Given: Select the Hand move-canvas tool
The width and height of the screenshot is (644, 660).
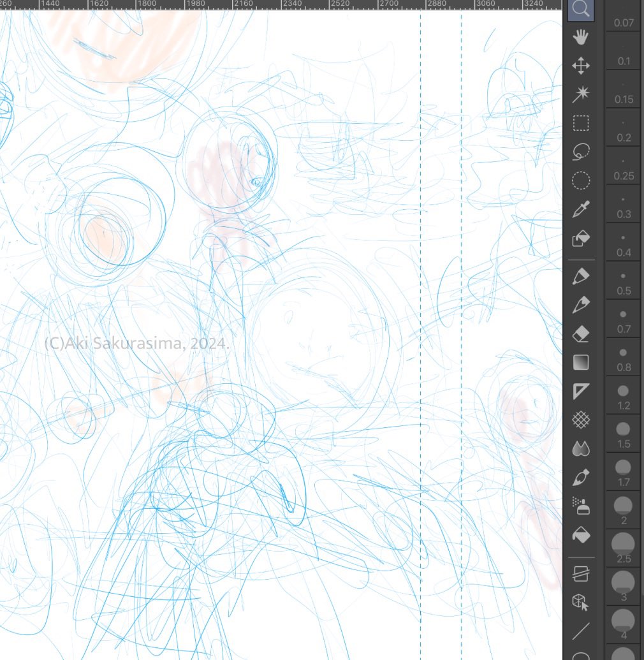Looking at the screenshot, I should tap(581, 37).
